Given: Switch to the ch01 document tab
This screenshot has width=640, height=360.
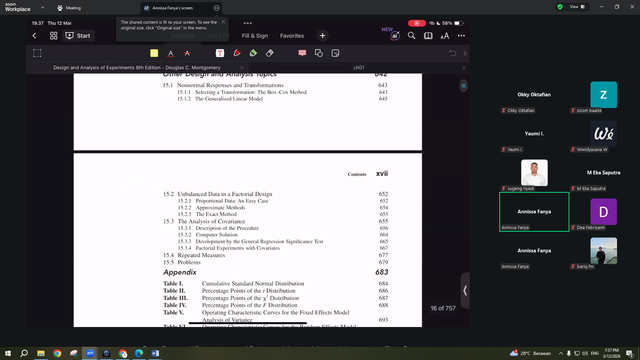Looking at the screenshot, I should [359, 68].
